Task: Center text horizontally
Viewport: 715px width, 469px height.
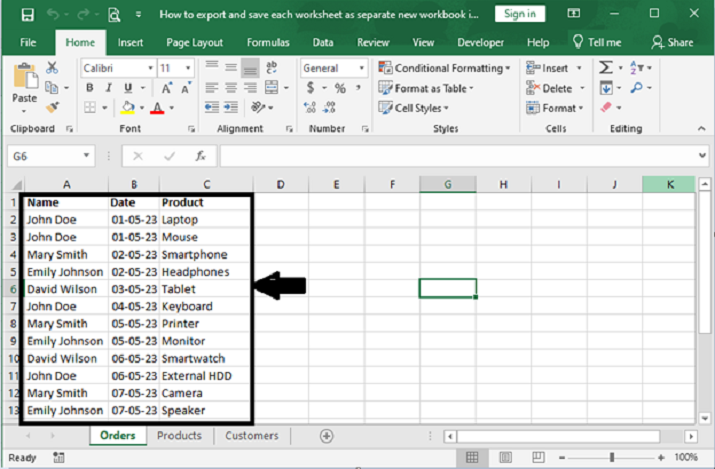Action: (x=231, y=88)
